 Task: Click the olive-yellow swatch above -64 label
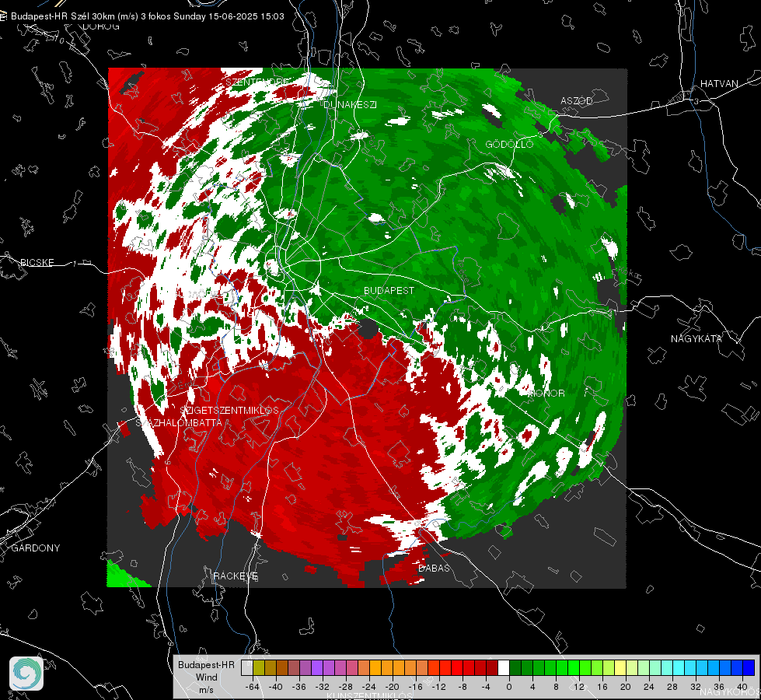(259, 668)
